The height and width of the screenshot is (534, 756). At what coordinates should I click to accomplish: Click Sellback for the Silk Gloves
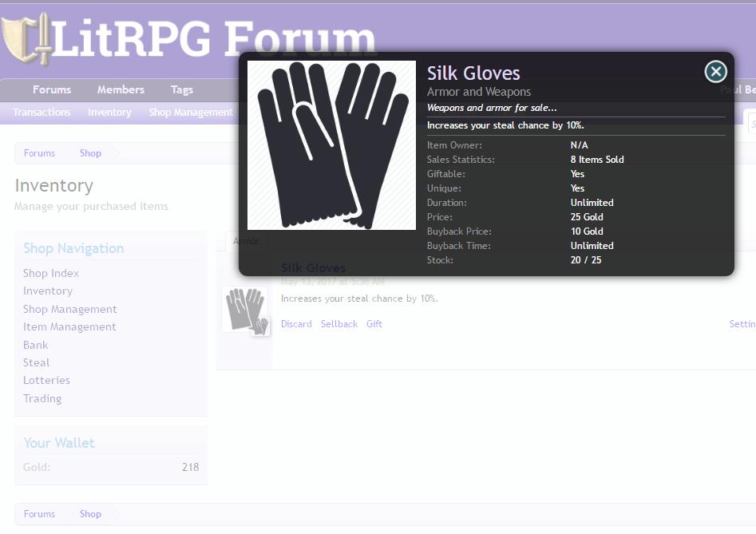coord(339,324)
